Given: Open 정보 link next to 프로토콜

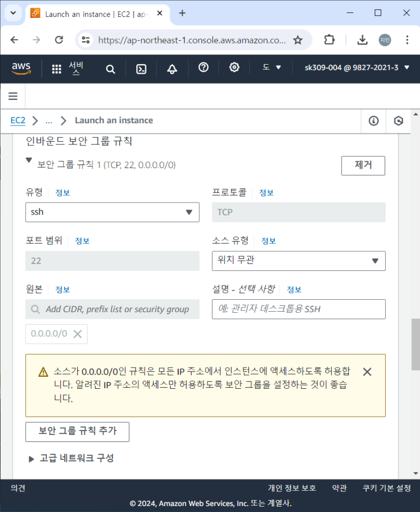Looking at the screenshot, I should (266, 192).
